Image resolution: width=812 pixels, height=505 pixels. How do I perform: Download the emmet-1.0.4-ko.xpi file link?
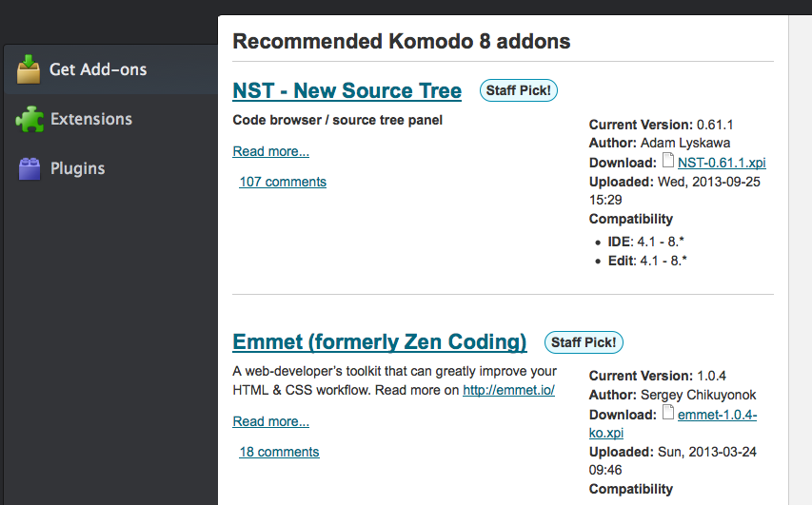[717, 415]
